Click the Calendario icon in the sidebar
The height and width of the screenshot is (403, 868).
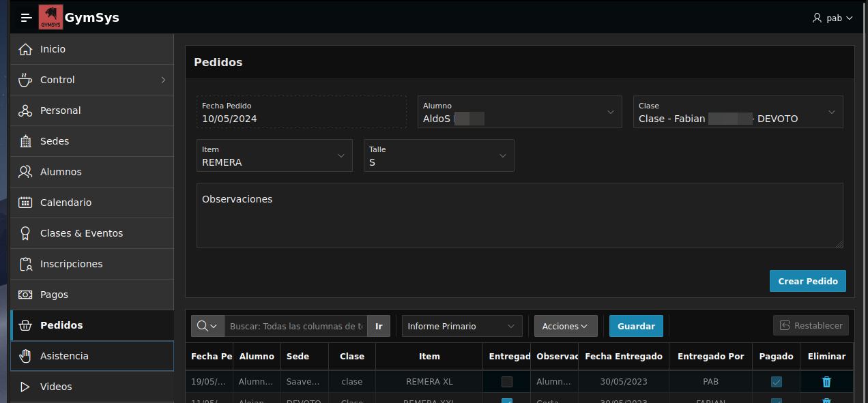pyautogui.click(x=25, y=203)
